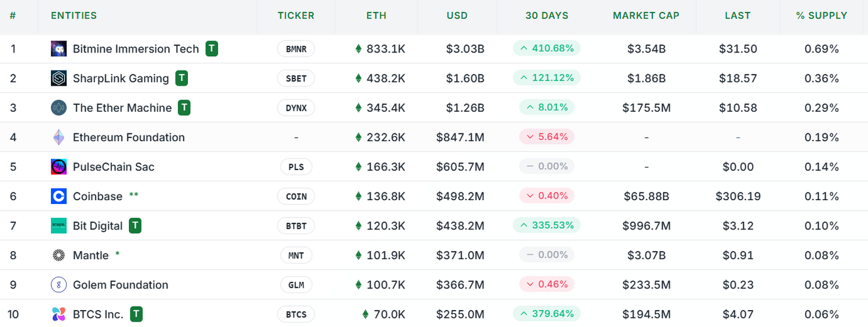Sort by % SUPPLY column header
Screen dimensions: 868x327
pyautogui.click(x=822, y=16)
